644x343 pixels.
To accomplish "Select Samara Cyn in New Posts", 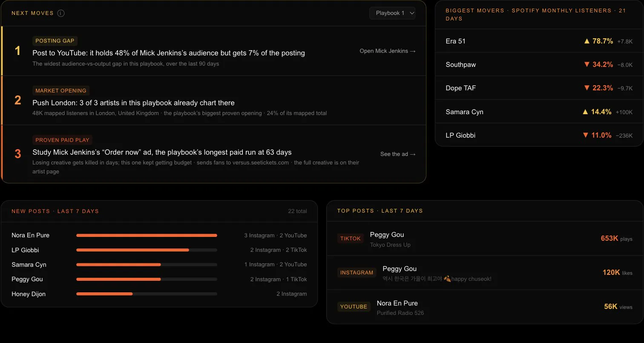I will 29,265.
